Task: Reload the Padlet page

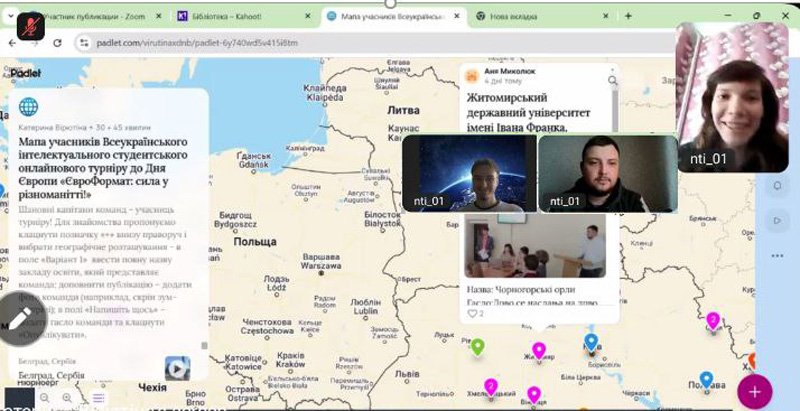Action: (x=57, y=43)
